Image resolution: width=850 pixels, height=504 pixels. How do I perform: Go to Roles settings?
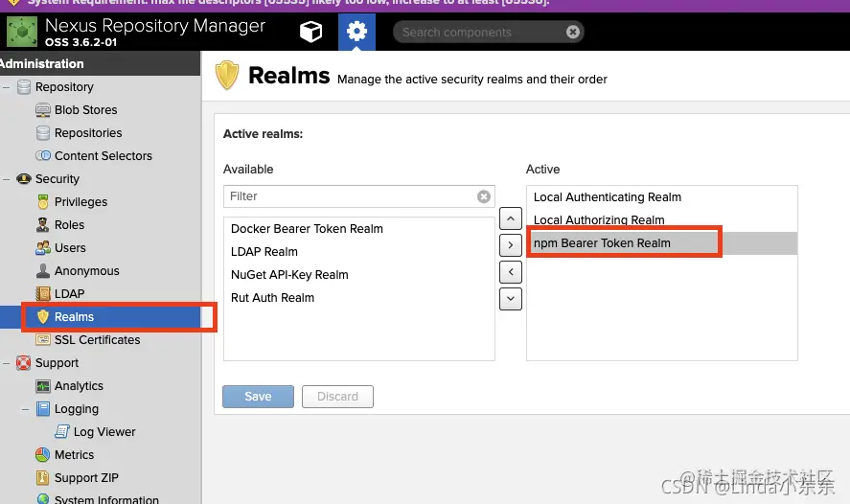pos(69,225)
